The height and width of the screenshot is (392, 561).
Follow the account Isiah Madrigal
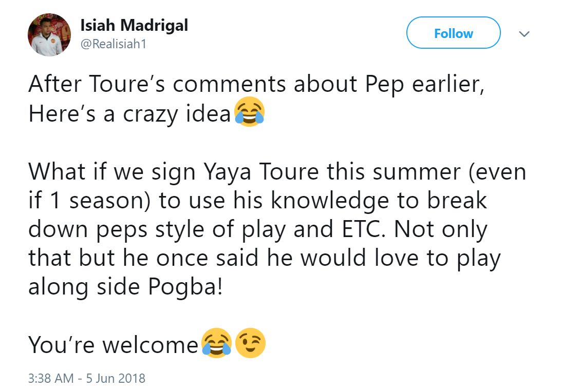(x=453, y=33)
